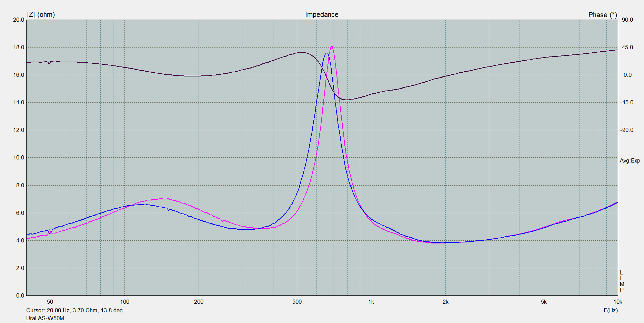Image resolution: width=644 pixels, height=323 pixels.
Task: Click the '200' frequency axis tick
Action: click(199, 302)
